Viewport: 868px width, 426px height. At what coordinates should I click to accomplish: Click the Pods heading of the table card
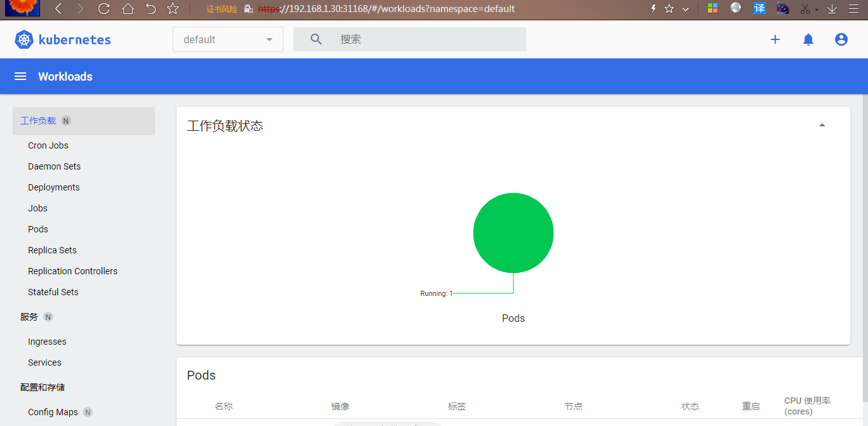(201, 375)
